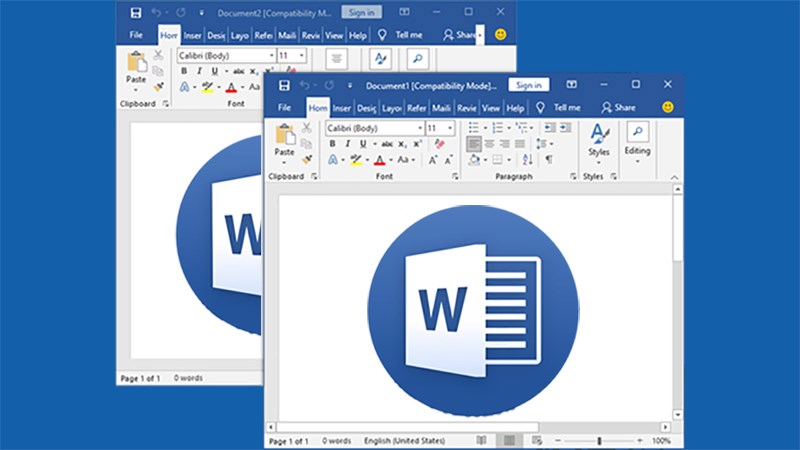Screen dimensions: 800x450
Task: Click the Paste icon in Document2
Action: (136, 62)
